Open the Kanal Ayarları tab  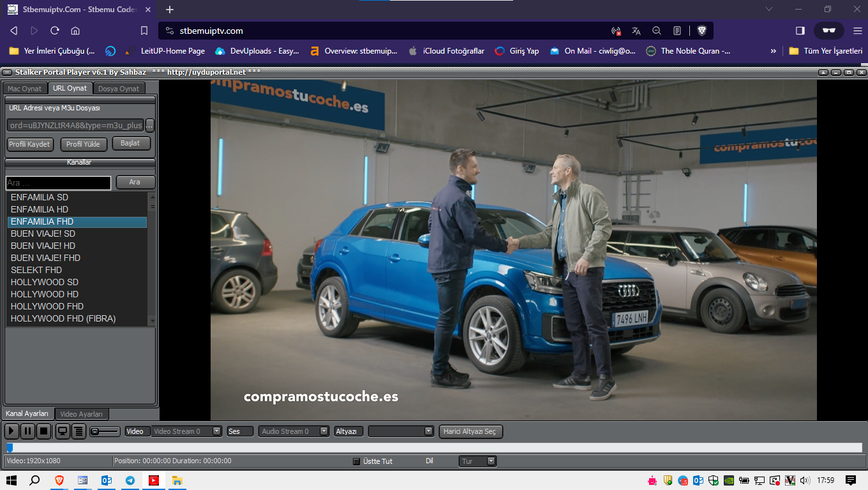[27, 413]
